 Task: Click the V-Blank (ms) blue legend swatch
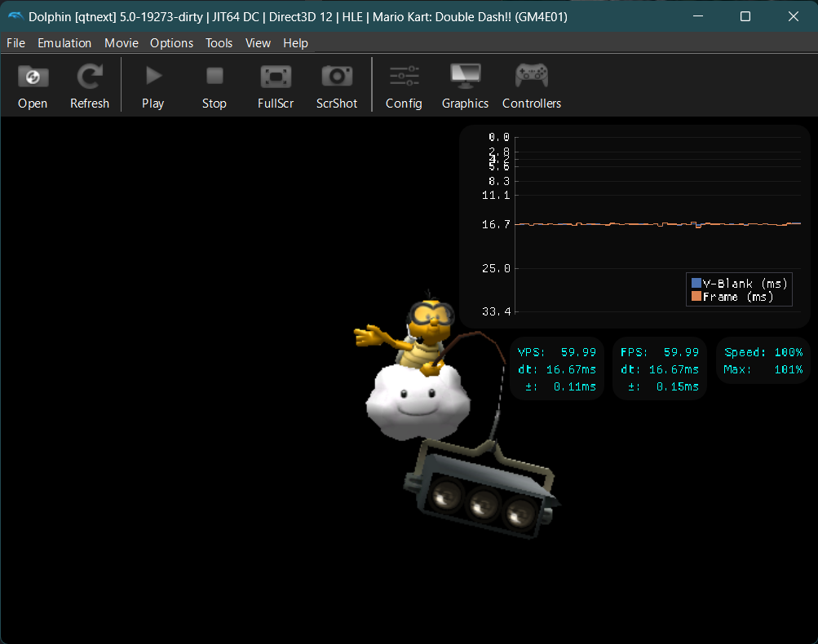pyautogui.click(x=696, y=283)
